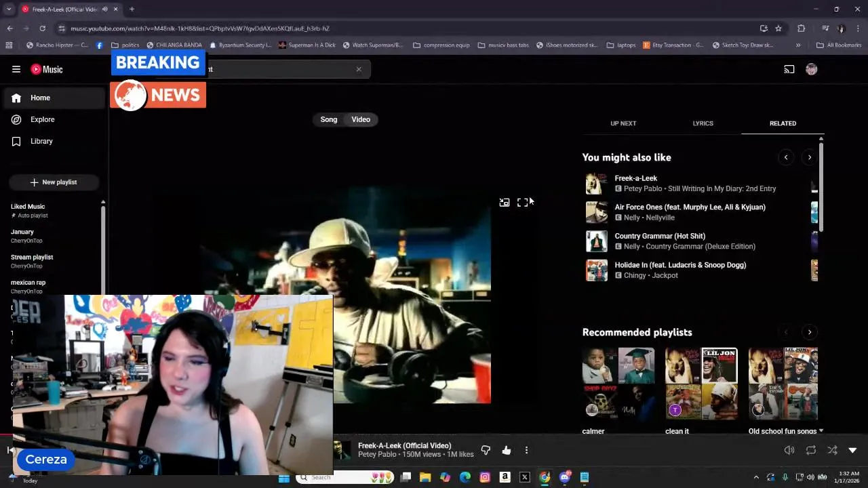
Task: Dislike the current song
Action: (486, 450)
